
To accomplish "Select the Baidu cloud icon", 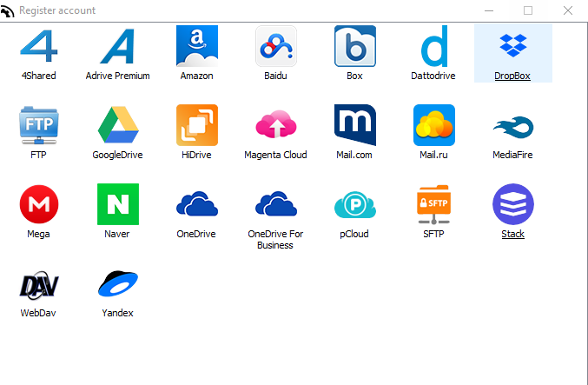I will pos(276,46).
